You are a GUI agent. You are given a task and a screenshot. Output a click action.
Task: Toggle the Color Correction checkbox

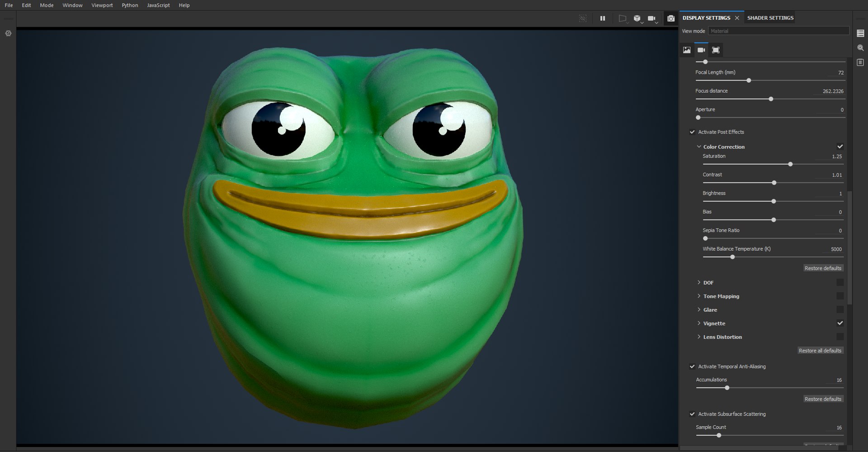(840, 147)
